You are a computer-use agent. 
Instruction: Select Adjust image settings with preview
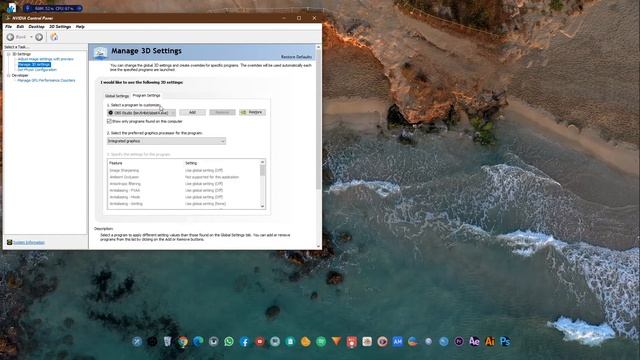[46, 59]
